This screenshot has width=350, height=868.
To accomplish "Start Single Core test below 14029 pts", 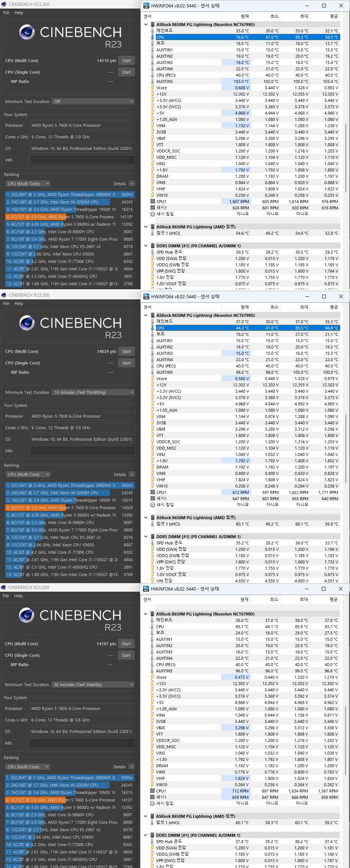I will 126,363.
